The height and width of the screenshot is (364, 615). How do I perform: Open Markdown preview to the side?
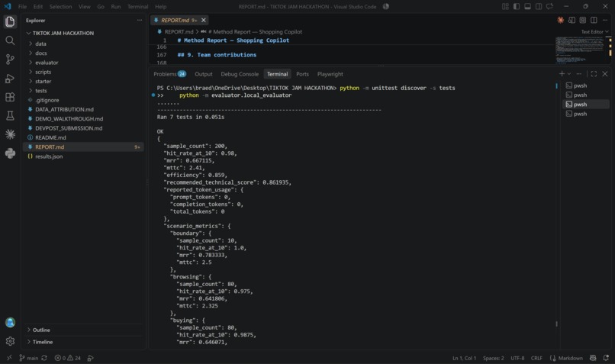(572, 20)
